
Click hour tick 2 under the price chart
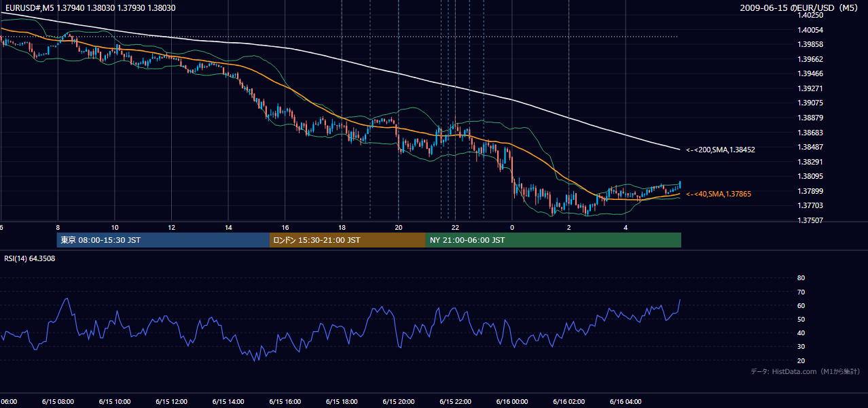click(x=568, y=228)
